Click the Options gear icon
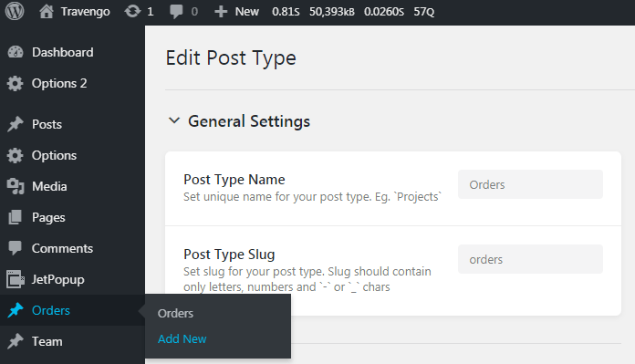635x364 pixels. pos(16,155)
